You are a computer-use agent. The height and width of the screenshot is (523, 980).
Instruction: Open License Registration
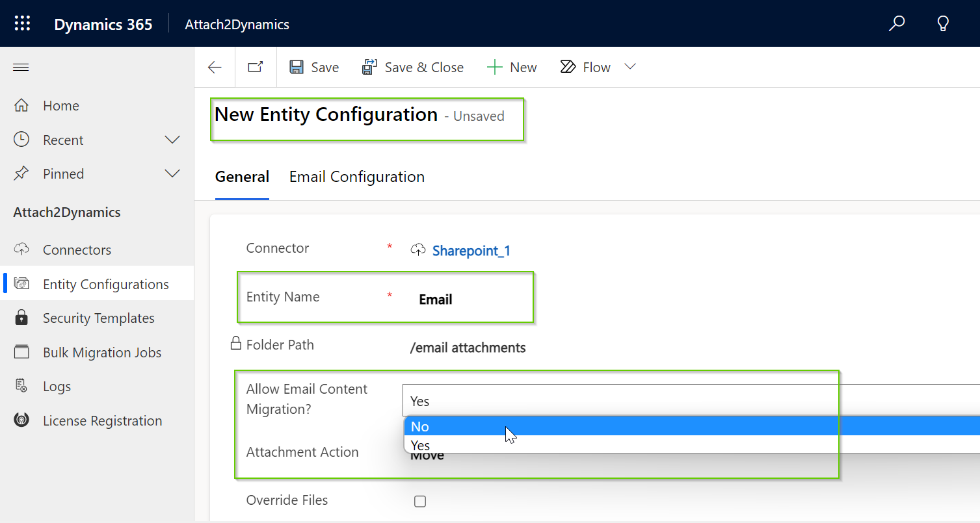[x=102, y=420]
